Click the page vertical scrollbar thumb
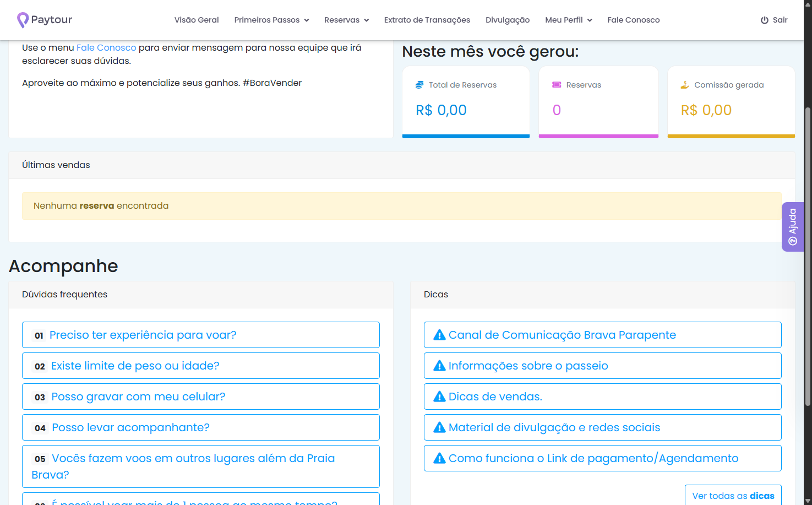Screen dimensions: 812x505 coord(808,256)
